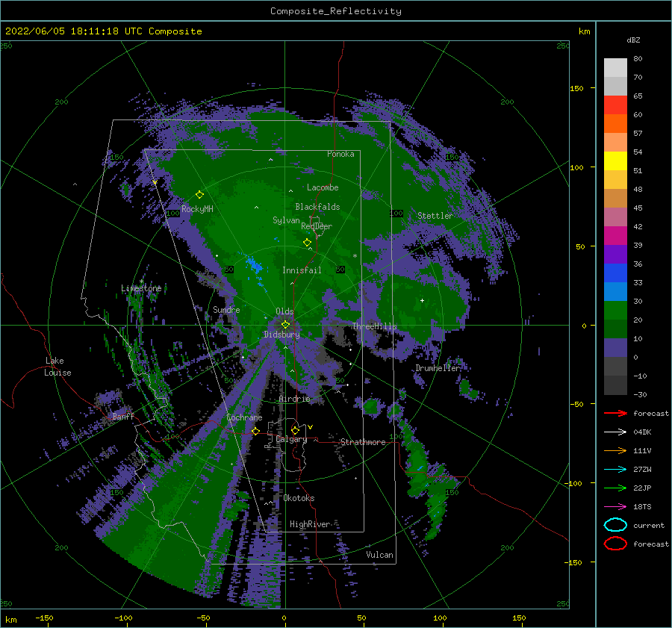Click the red forecast ellipse symbol
The width and height of the screenshot is (672, 628).
point(615,544)
